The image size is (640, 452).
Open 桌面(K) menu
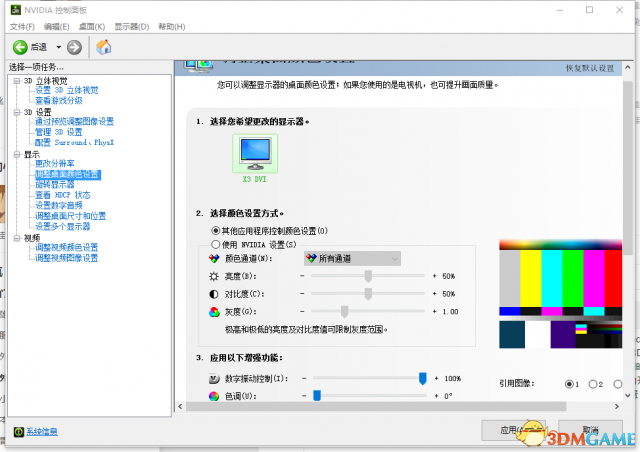(x=92, y=27)
